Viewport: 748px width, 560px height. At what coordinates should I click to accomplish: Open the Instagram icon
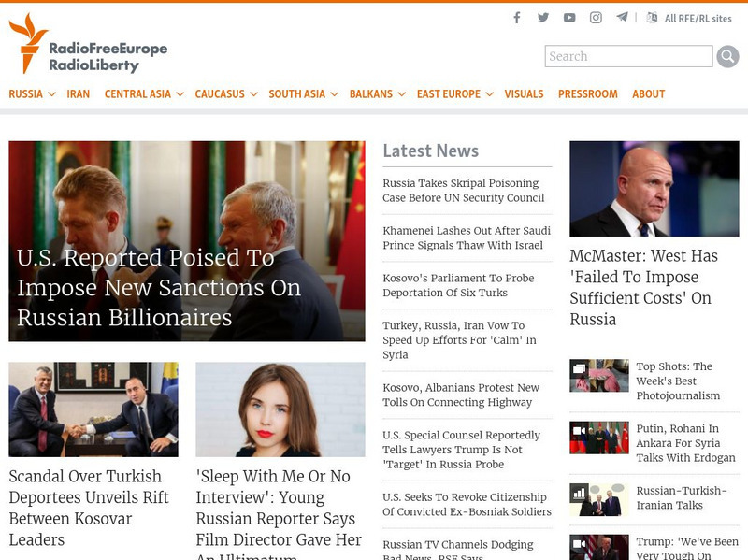click(x=596, y=18)
